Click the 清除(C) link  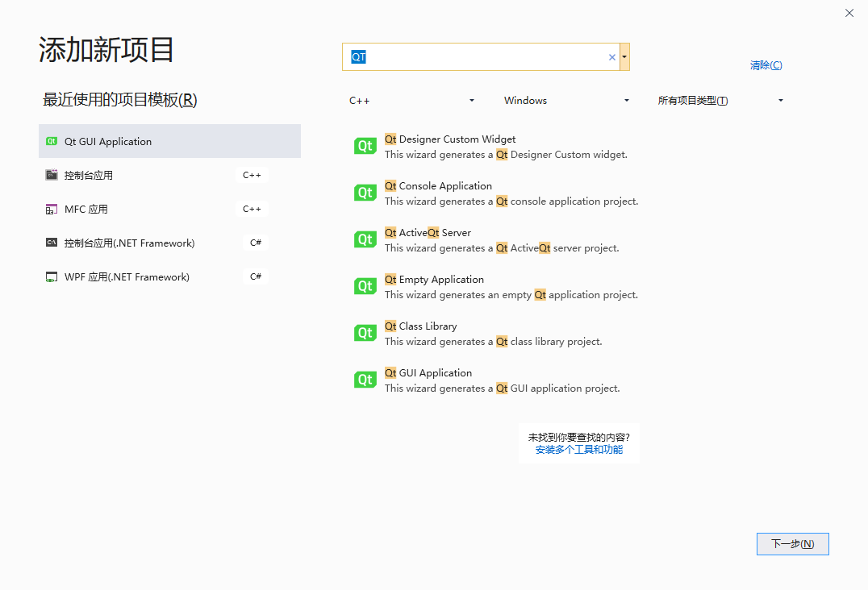[x=765, y=64]
